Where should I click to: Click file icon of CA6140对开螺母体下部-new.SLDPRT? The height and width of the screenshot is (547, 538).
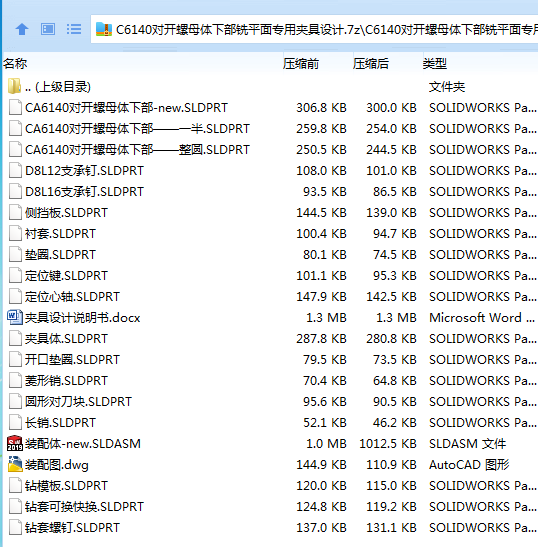[x=15, y=108]
